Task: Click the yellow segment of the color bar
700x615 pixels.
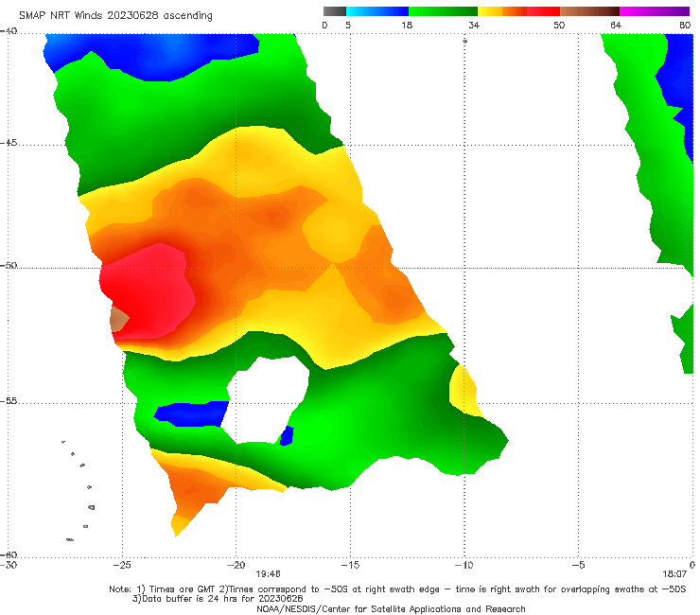Action: coord(490,11)
